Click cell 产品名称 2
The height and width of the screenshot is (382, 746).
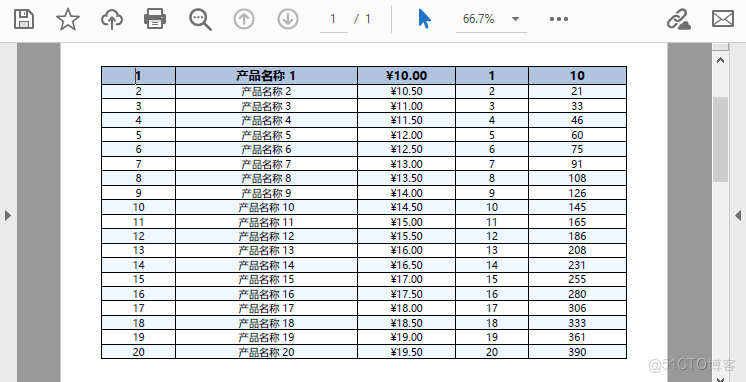click(x=266, y=92)
